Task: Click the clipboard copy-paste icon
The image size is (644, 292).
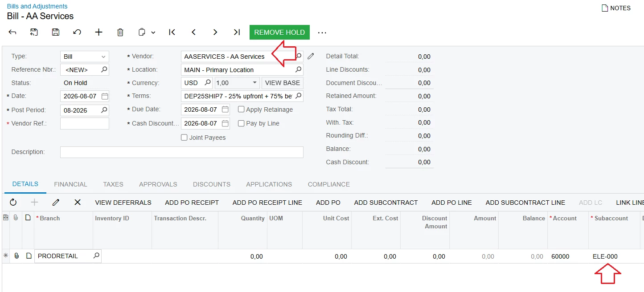Action: pos(142,32)
